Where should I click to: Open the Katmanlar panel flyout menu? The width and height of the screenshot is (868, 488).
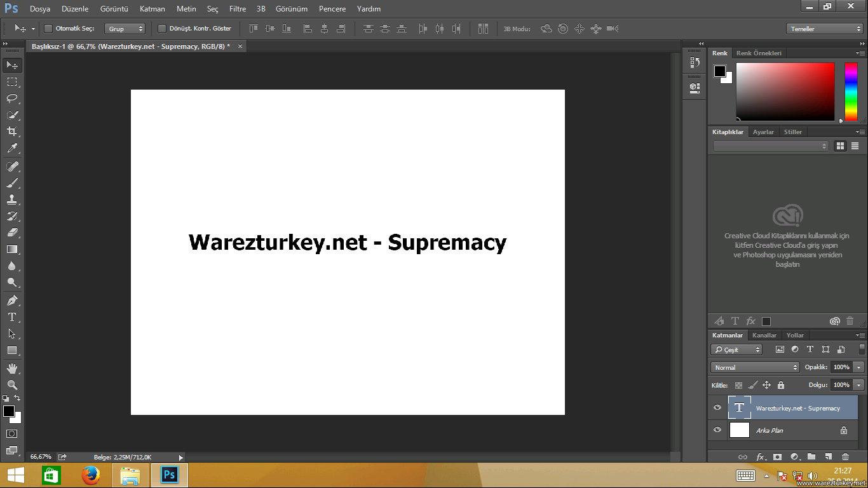point(860,335)
